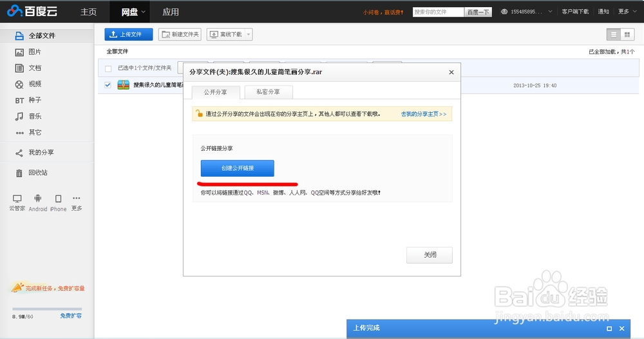
Task: Select the 私密分享 tab
Action: click(x=268, y=92)
